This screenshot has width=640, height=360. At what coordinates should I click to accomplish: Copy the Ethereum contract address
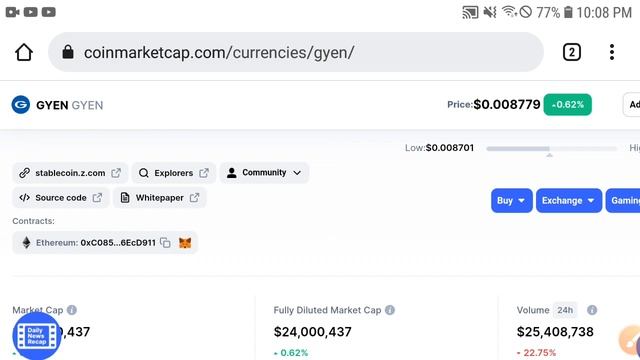tap(165, 242)
